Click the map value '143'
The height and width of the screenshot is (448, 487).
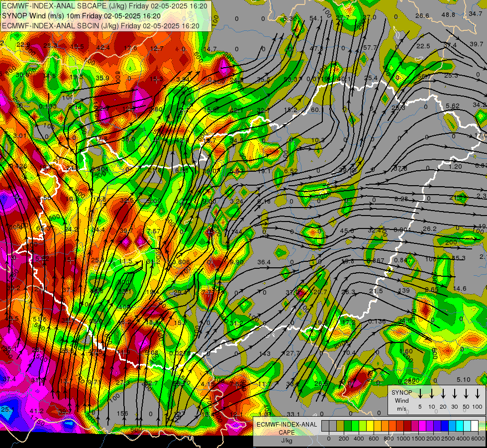click(x=265, y=353)
